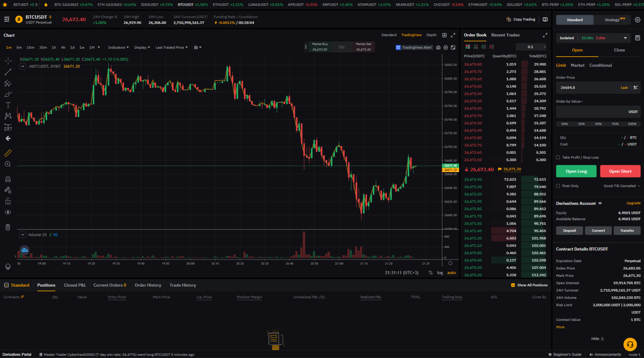Viewport: 644px width, 358px height.
Task: Toggle the split layout book icon
Action: [545, 20]
